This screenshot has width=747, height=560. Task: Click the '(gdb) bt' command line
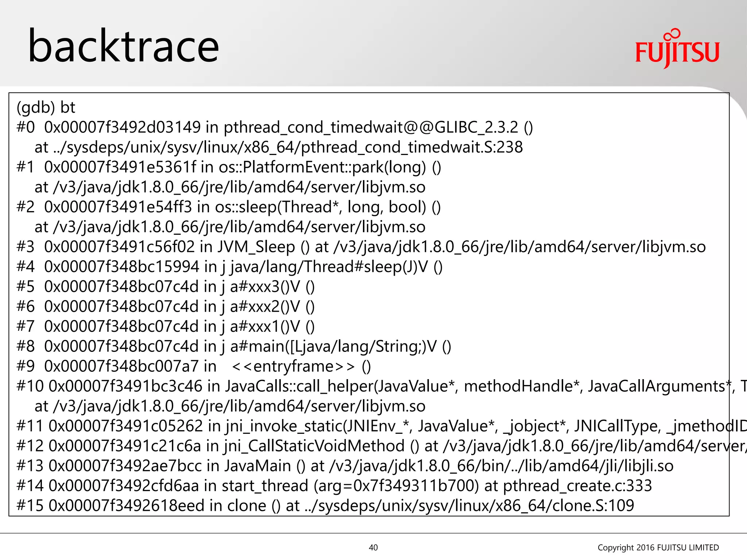(x=46, y=107)
